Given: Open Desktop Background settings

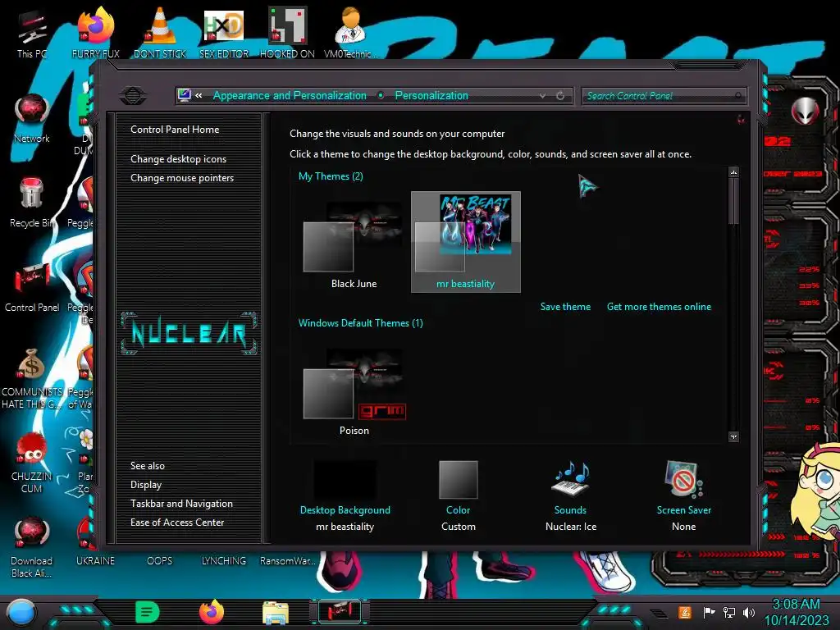Looking at the screenshot, I should tap(345, 496).
